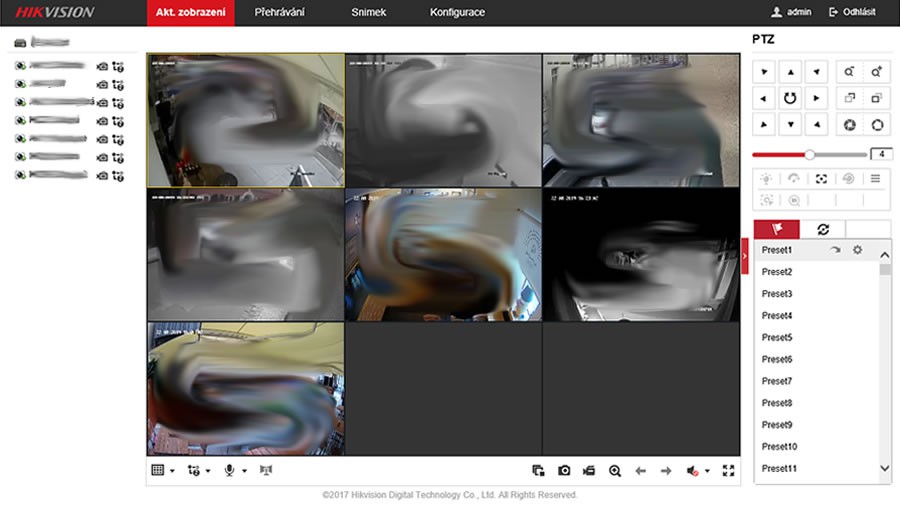Start recording all channels from bottom toolbar
Screen dimensions: 900x506
click(x=589, y=470)
